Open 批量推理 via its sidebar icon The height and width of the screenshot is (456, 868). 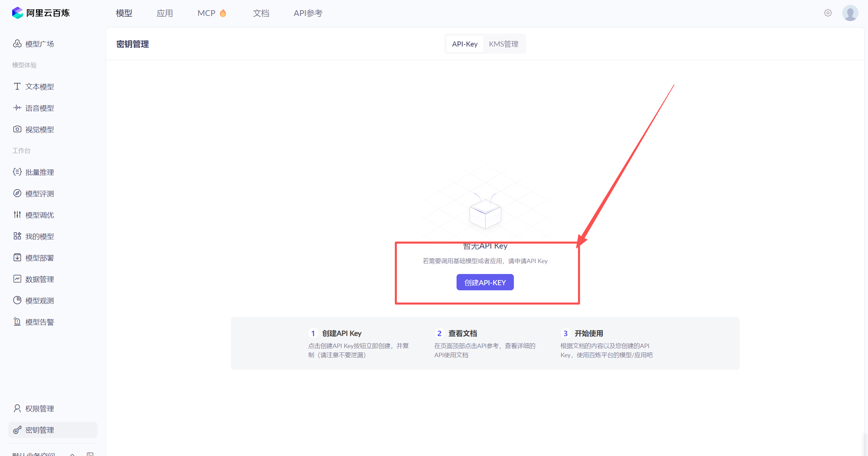click(x=17, y=172)
